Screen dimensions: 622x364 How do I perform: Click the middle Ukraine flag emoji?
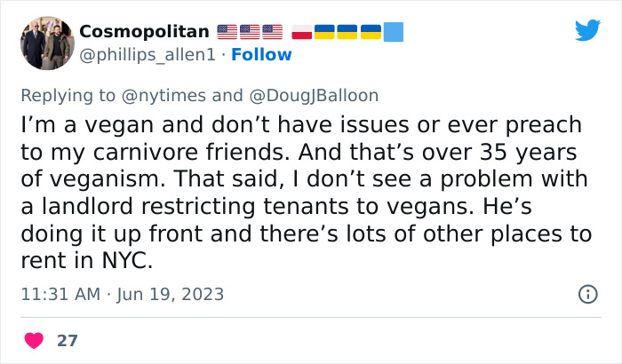coord(348,33)
